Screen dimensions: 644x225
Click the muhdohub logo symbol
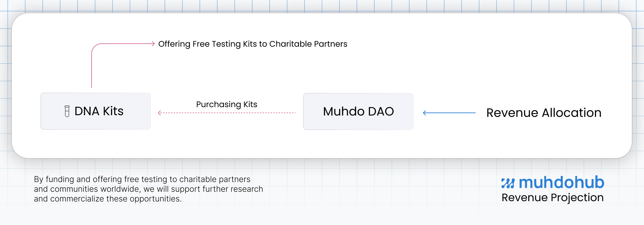(508, 183)
